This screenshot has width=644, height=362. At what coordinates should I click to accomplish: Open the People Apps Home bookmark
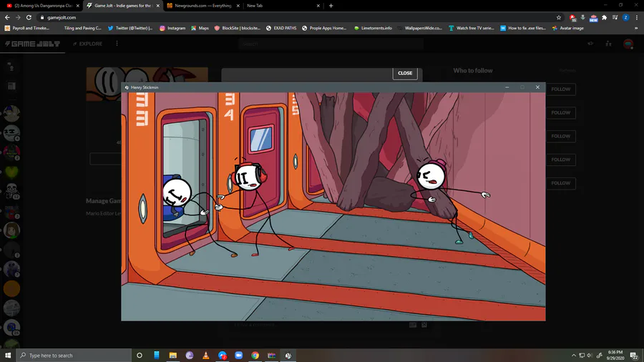(x=324, y=28)
